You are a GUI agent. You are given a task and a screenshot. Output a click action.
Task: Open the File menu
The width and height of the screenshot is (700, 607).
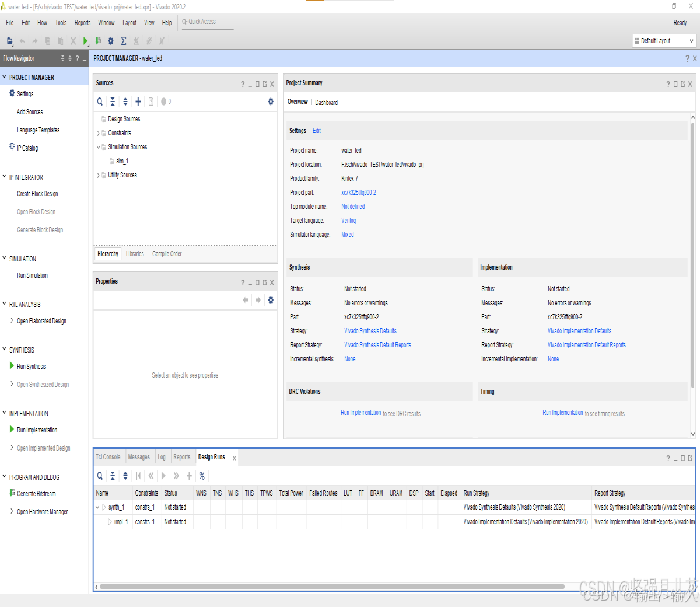pos(10,23)
